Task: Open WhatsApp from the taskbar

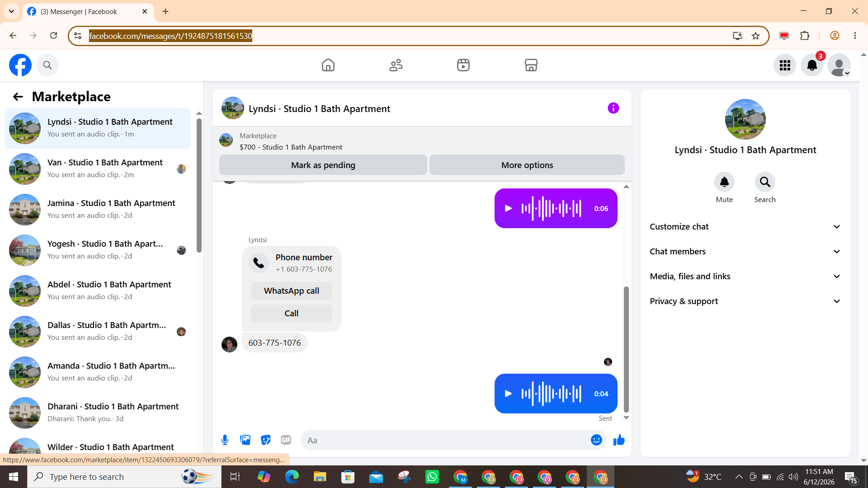Action: [x=432, y=477]
